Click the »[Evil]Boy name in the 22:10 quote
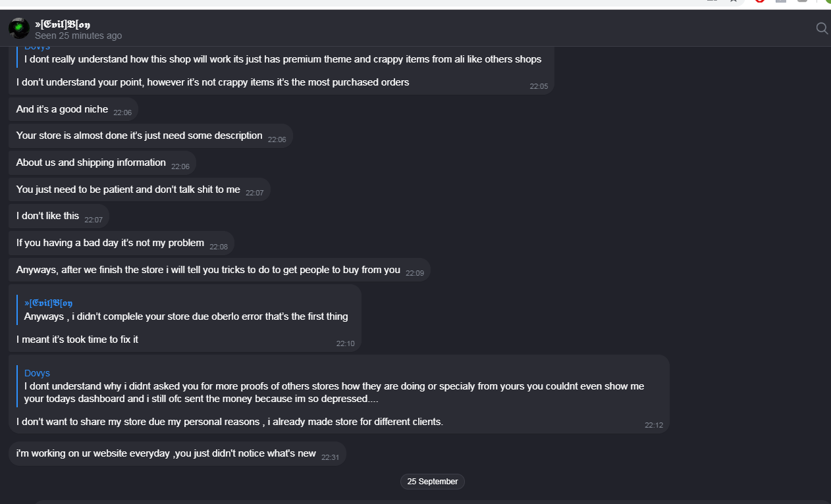The image size is (831, 504). pos(48,303)
